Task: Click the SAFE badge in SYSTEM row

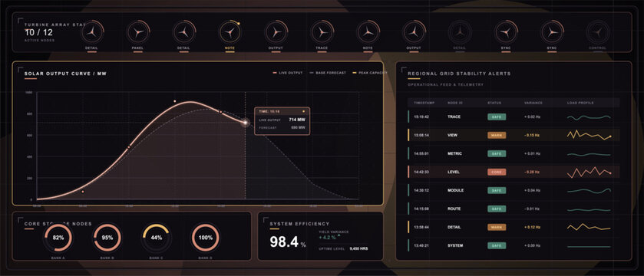Action: pos(497,245)
